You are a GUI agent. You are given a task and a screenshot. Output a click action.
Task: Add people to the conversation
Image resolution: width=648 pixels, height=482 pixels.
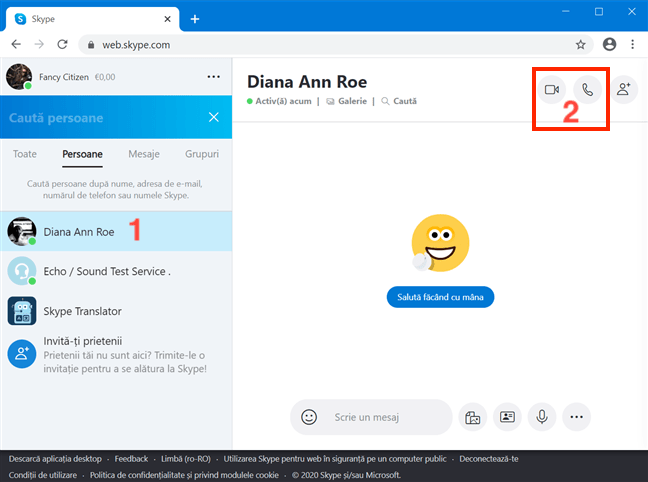(x=624, y=89)
